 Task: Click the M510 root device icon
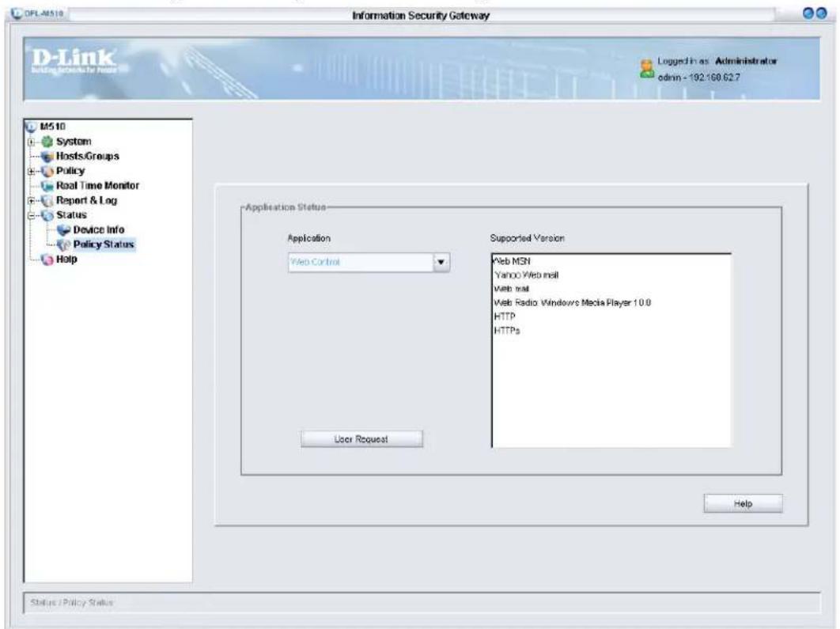tap(31, 127)
